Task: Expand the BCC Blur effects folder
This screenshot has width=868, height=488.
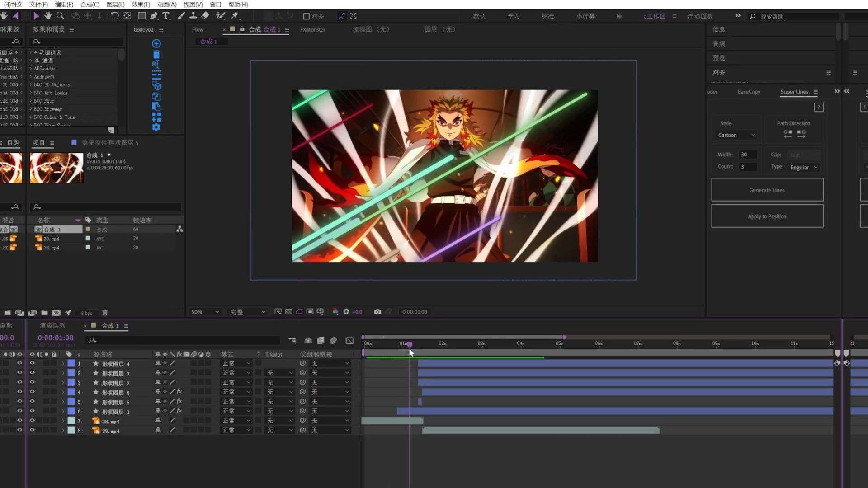Action: [x=31, y=101]
